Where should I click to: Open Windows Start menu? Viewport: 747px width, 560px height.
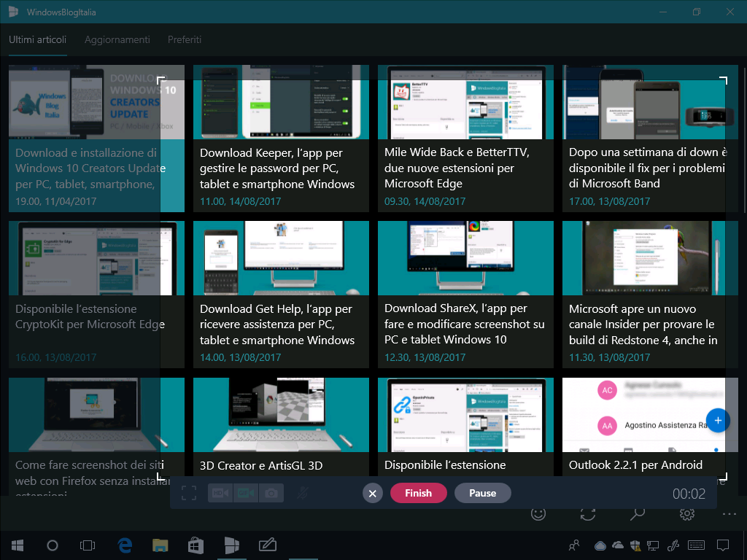(18, 545)
